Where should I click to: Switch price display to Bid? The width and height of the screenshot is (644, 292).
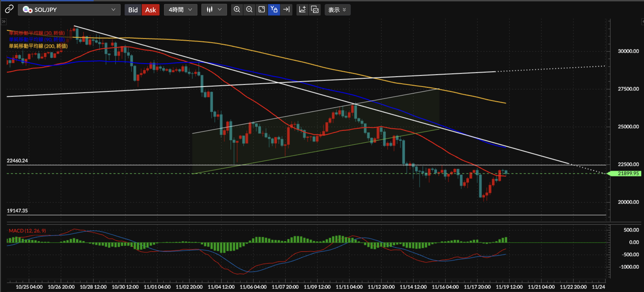(133, 10)
